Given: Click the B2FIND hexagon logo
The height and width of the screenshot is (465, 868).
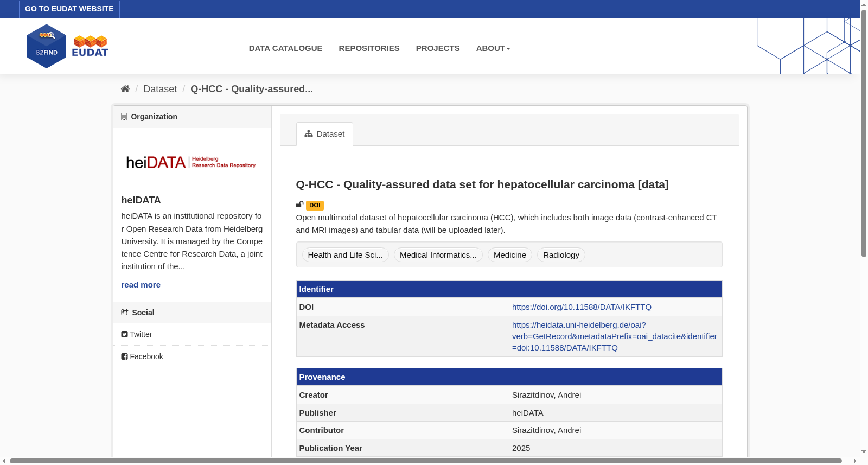Looking at the screenshot, I should click(x=47, y=46).
